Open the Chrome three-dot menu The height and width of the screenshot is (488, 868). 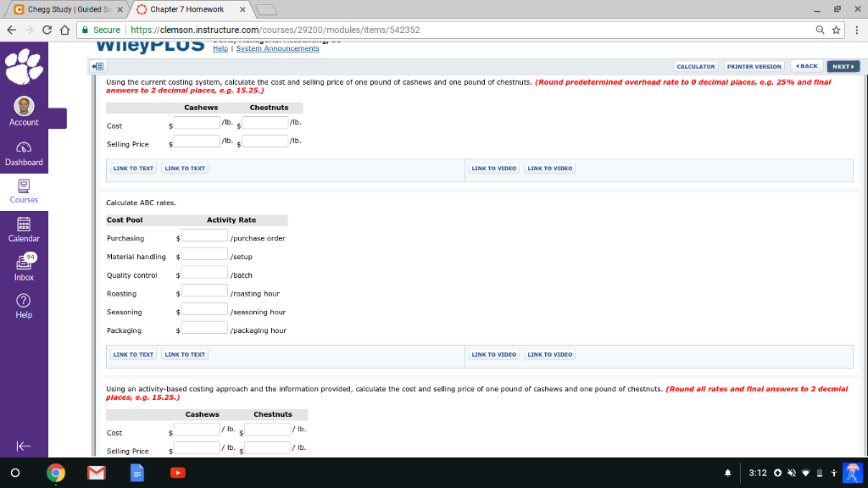(856, 30)
